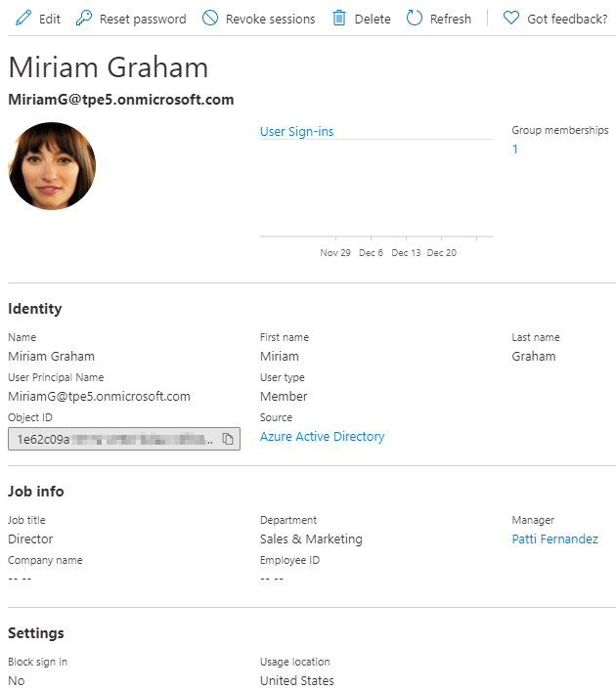The height and width of the screenshot is (689, 616).
Task: Click the trash can Delete icon
Action: [x=339, y=19]
